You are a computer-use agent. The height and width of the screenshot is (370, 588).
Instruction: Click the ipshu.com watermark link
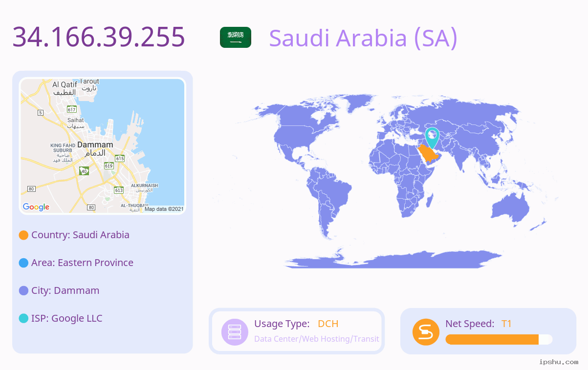[x=559, y=362]
